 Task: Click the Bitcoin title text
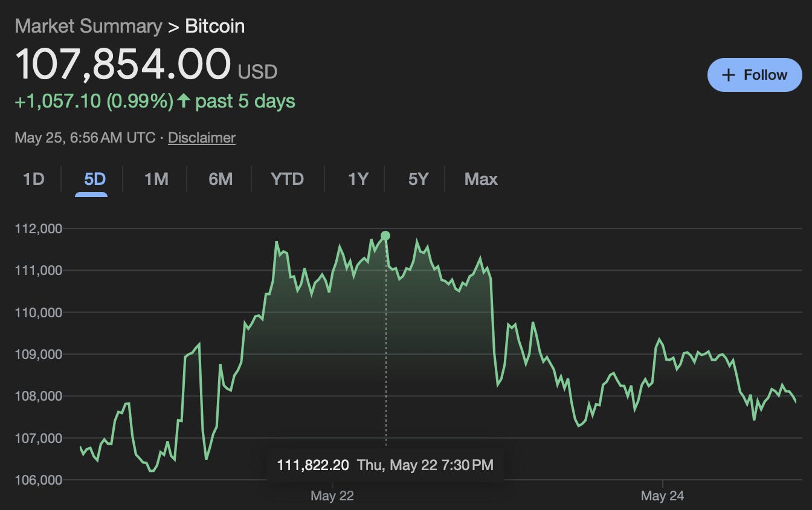click(x=215, y=27)
